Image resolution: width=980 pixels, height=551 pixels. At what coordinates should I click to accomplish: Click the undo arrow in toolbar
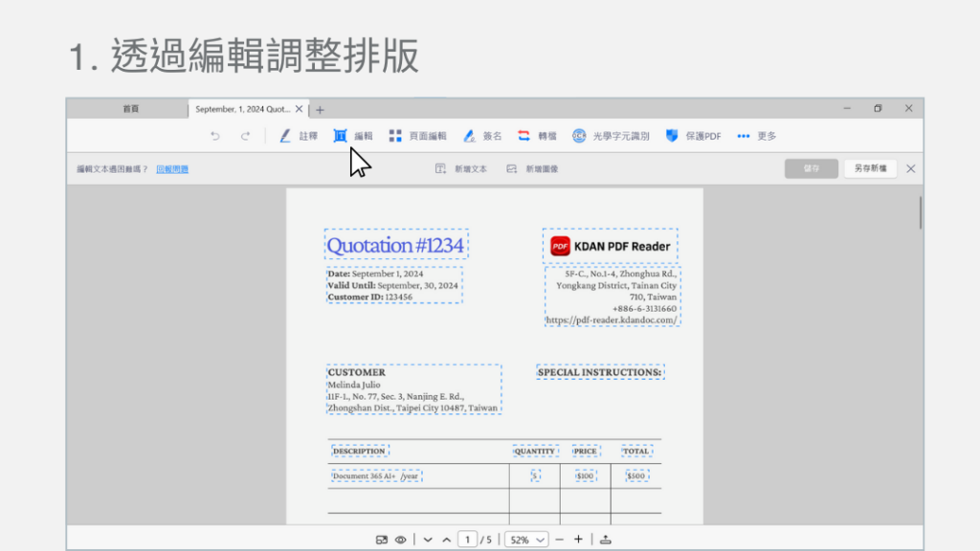214,136
